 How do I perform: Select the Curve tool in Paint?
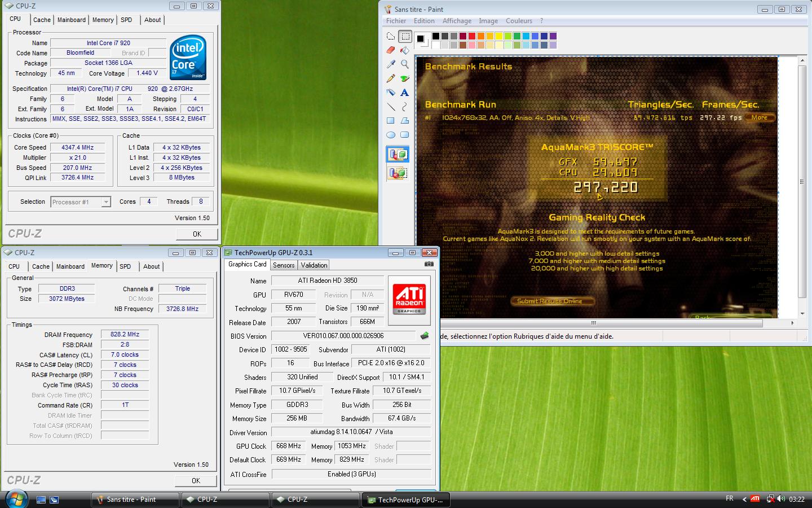(405, 107)
